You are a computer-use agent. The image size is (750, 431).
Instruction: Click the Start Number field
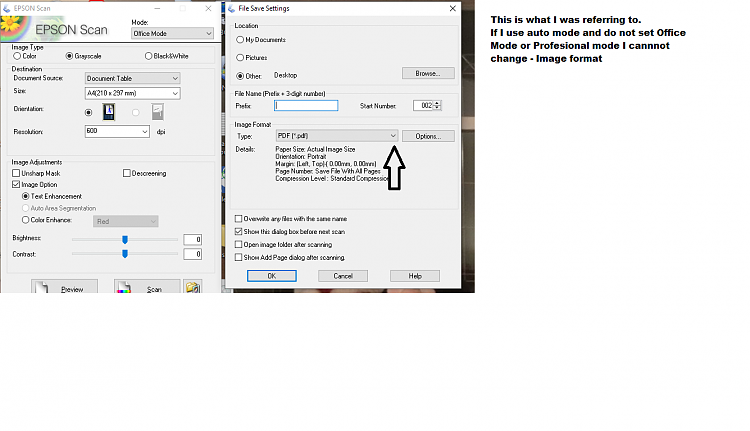[423, 105]
